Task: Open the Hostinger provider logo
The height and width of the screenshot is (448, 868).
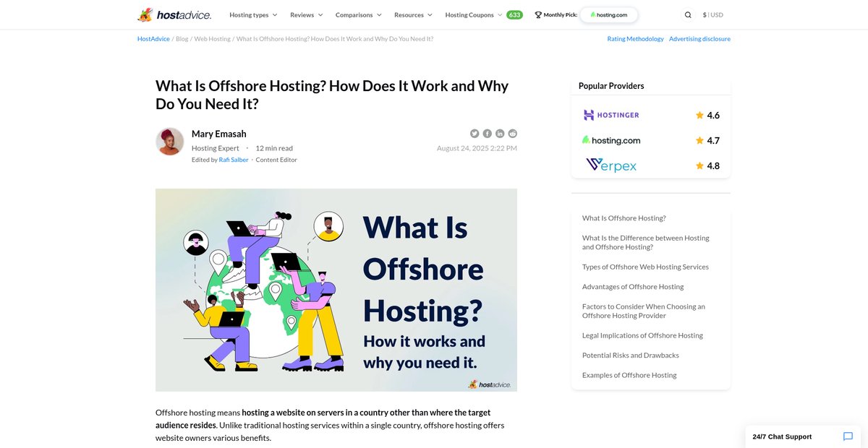Action: click(611, 115)
